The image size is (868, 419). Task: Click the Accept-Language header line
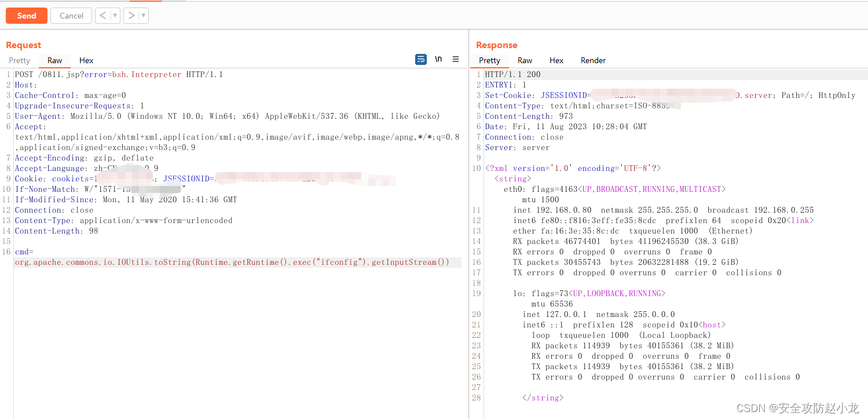[86, 168]
